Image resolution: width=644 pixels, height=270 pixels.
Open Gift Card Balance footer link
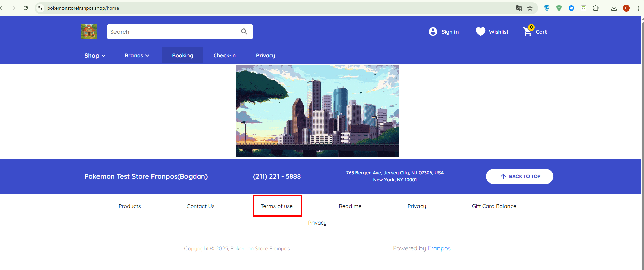pyautogui.click(x=494, y=206)
